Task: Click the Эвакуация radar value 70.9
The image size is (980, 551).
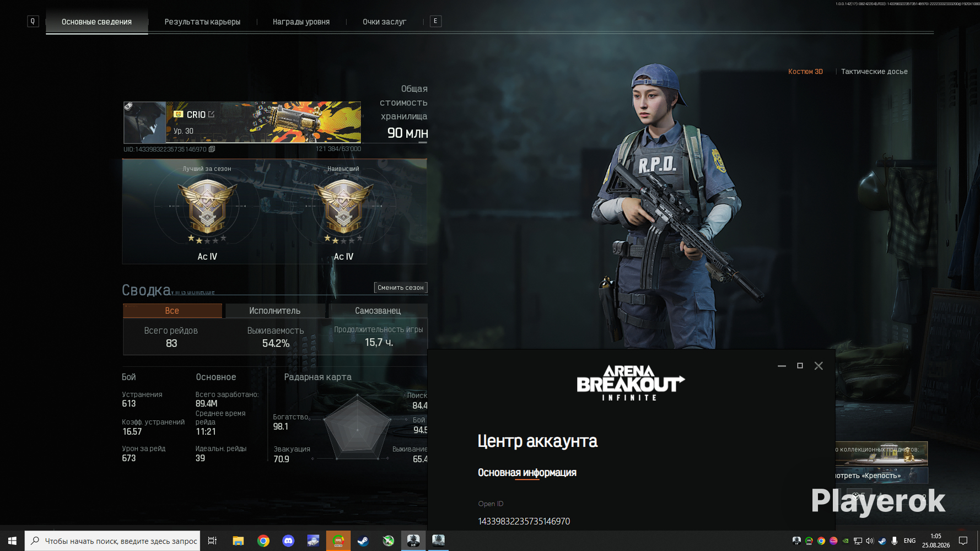Action: coord(281,459)
